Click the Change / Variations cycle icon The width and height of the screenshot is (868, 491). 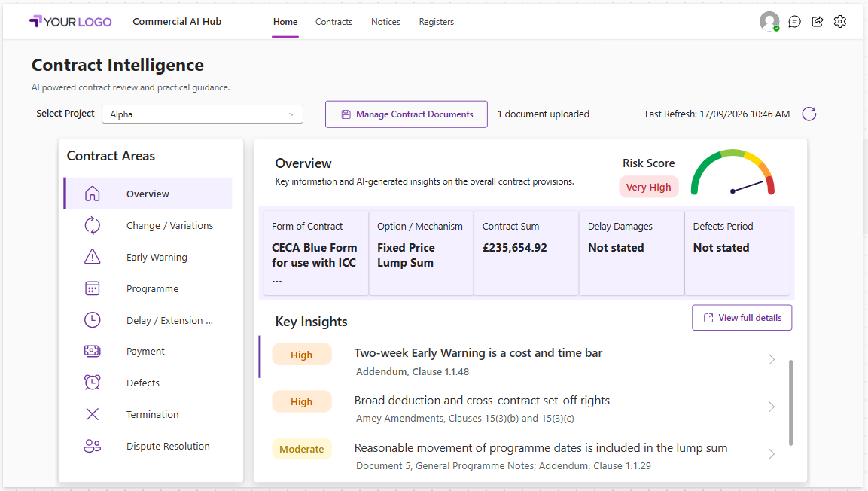pos(93,225)
